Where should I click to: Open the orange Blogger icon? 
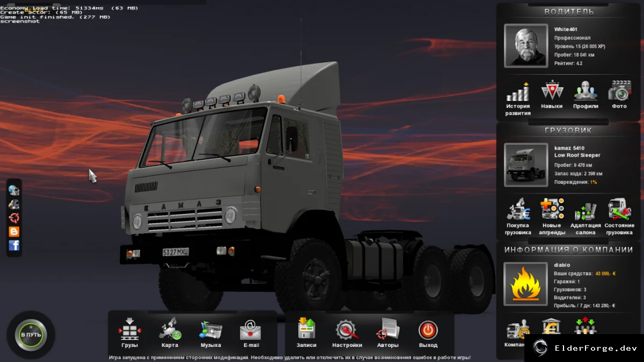pos(14,232)
